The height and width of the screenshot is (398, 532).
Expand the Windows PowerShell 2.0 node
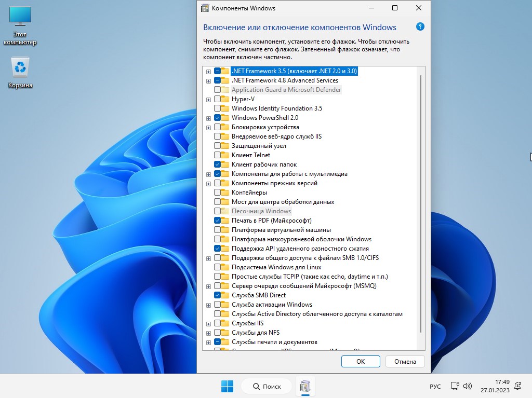(208, 118)
